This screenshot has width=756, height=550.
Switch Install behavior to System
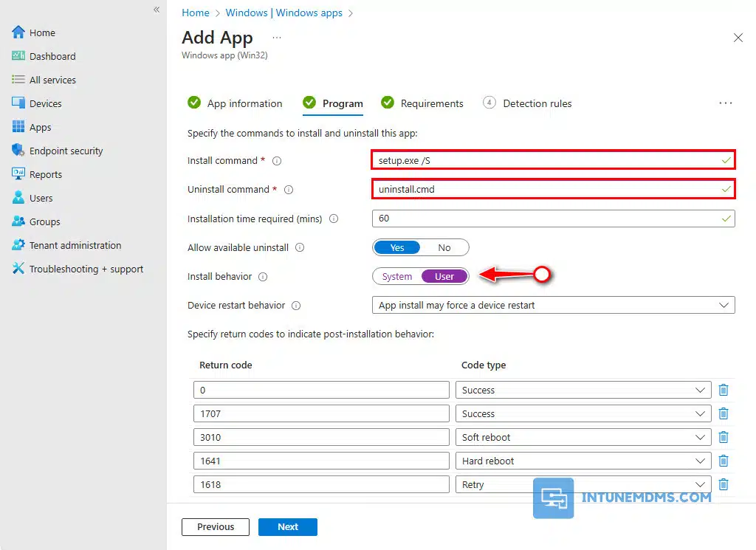(x=397, y=277)
